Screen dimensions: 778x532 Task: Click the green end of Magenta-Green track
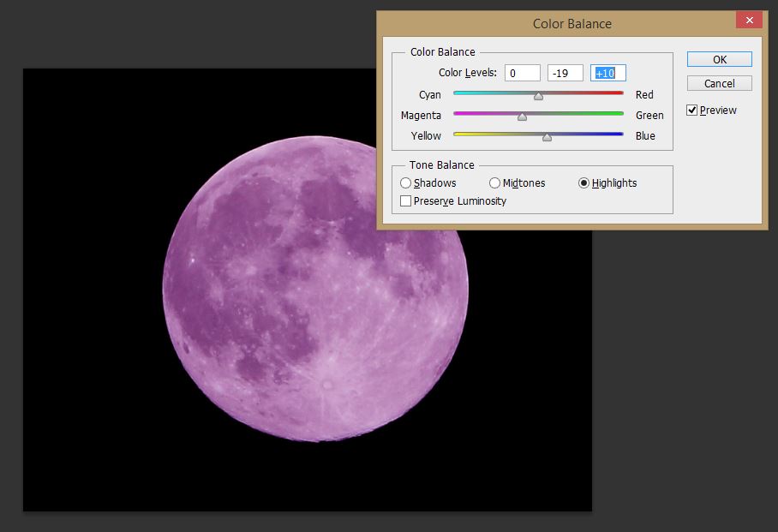tap(619, 113)
